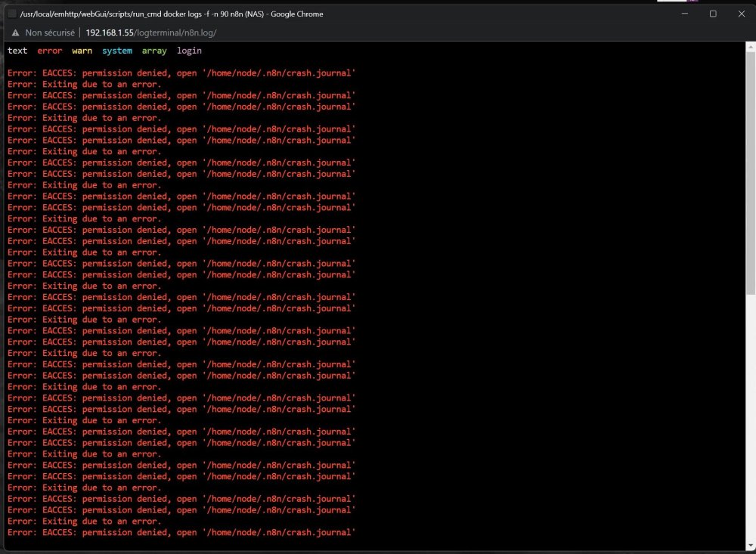Click the address bar URL 192.168.1.55/logterminal/n8n.log/
Screen dimensions: 756x554
coord(151,32)
